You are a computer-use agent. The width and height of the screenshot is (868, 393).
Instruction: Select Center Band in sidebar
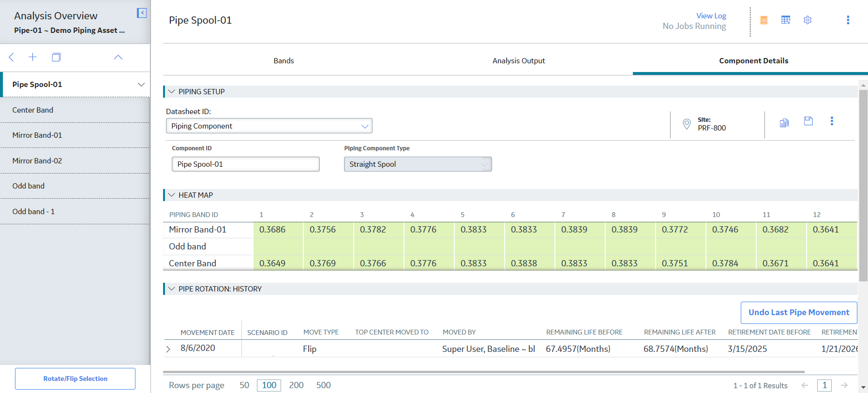click(x=75, y=110)
